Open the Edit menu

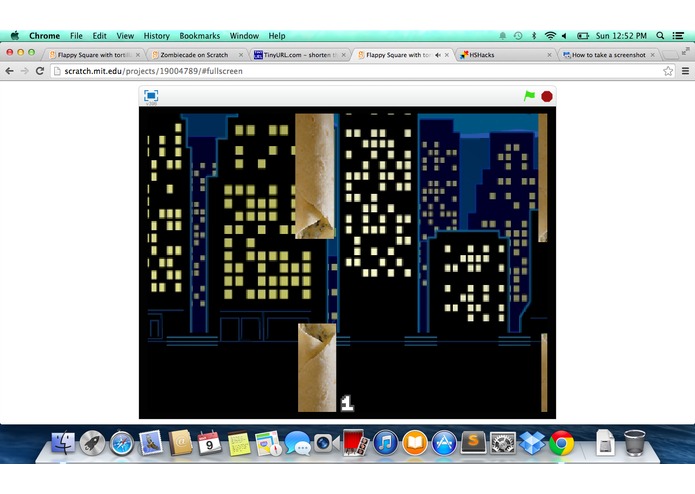coord(99,35)
